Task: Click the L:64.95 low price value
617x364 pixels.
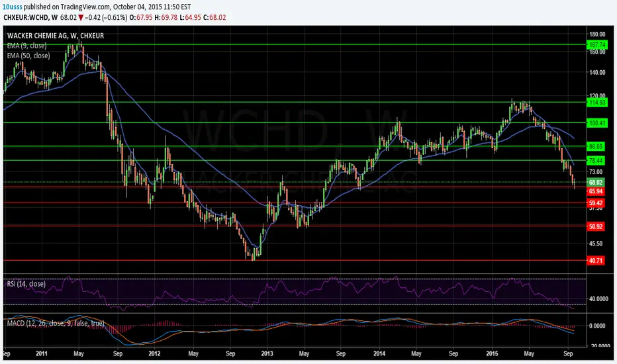Action: (x=191, y=17)
